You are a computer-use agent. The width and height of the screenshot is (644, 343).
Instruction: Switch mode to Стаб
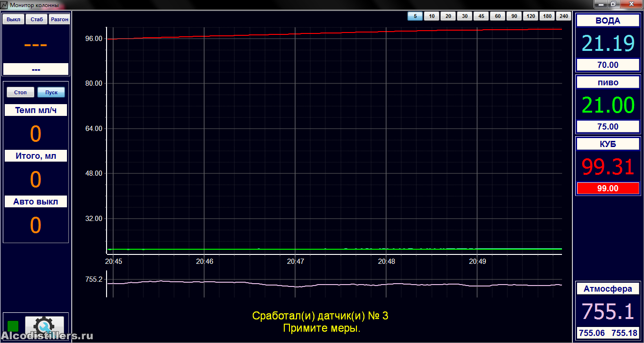[x=36, y=19]
